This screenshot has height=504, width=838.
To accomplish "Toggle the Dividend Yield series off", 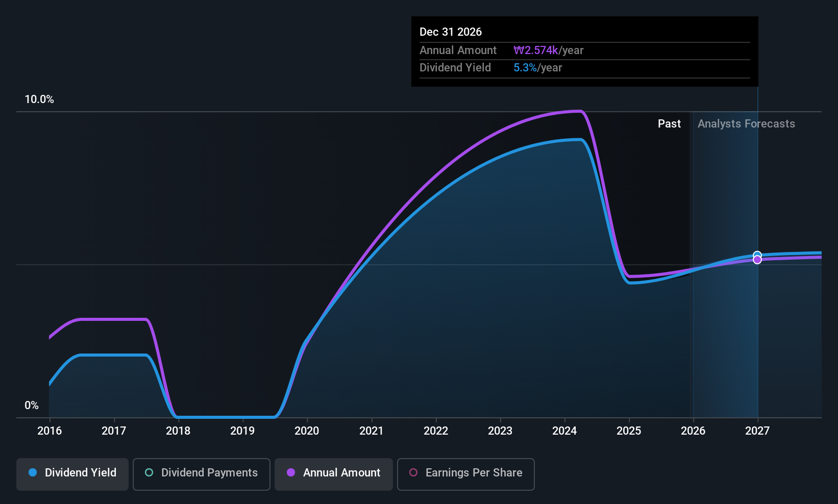I will point(72,473).
